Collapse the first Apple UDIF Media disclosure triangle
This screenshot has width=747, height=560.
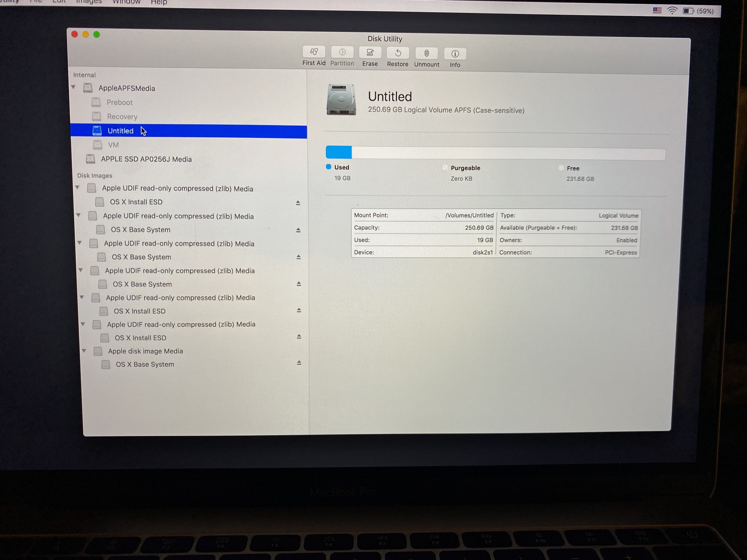coord(77,187)
